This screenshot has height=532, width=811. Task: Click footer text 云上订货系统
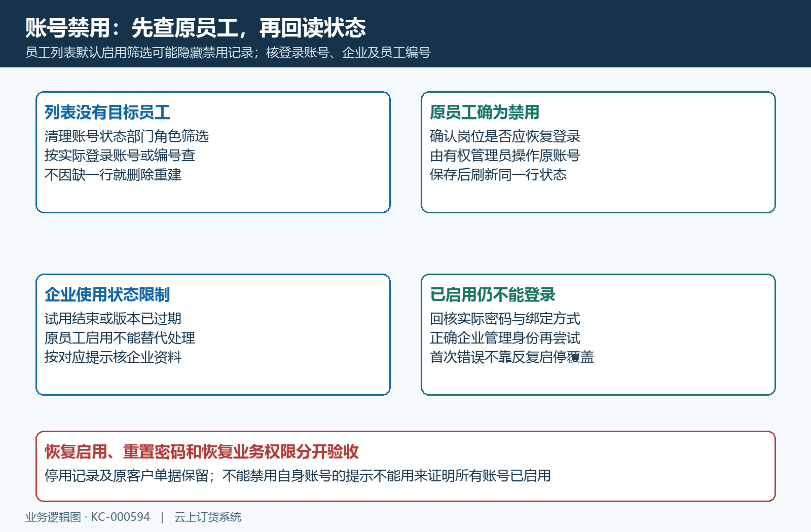click(x=208, y=517)
